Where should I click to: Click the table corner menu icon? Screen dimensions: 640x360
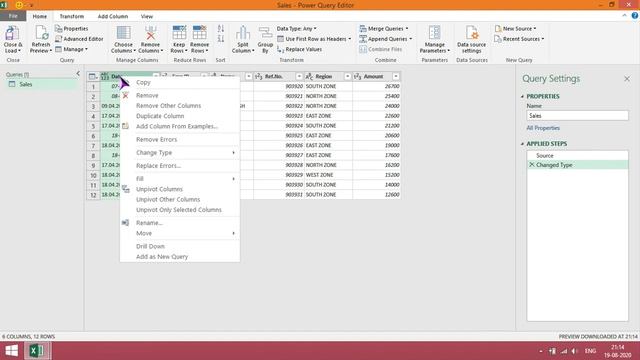point(93,76)
